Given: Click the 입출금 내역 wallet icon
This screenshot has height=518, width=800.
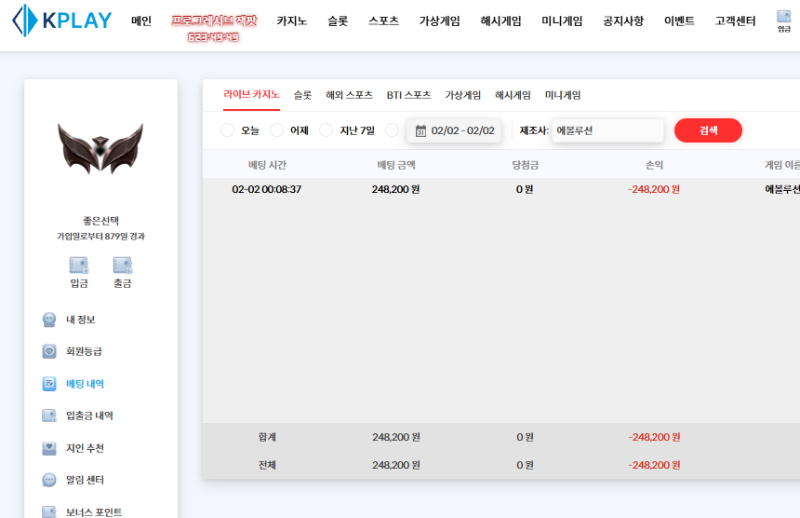Looking at the screenshot, I should tap(49, 415).
